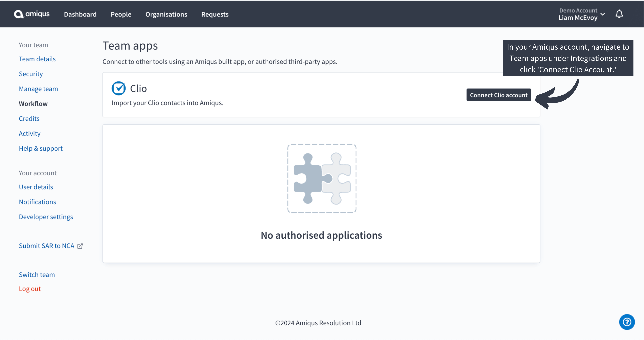
Task: Click the Connect Clio account button
Action: point(499,95)
